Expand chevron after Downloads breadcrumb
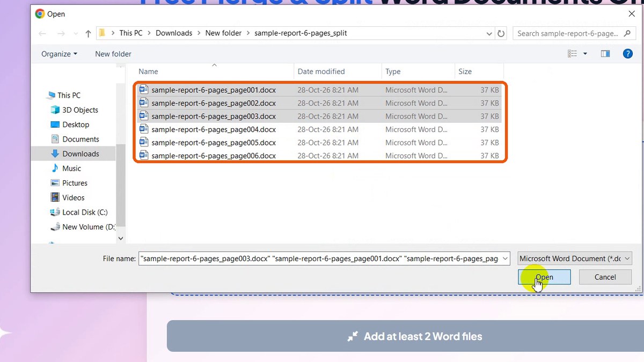The width and height of the screenshot is (644, 362). tap(199, 33)
